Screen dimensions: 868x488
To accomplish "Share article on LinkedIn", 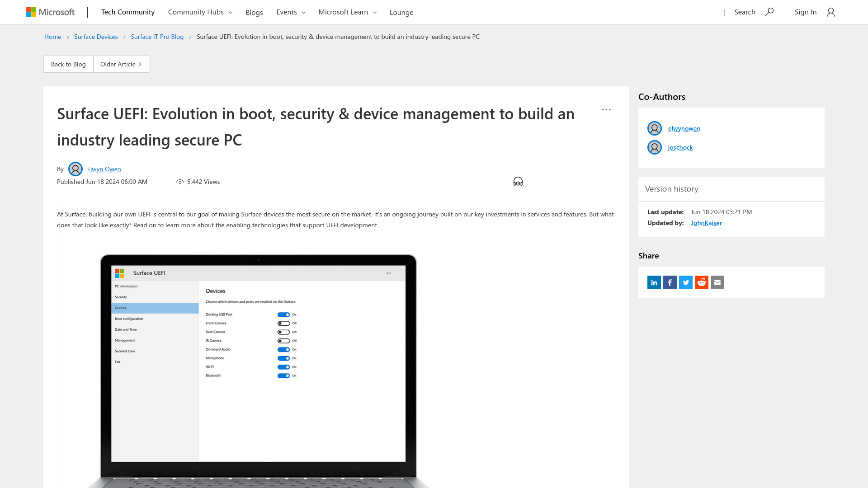I will click(x=654, y=282).
